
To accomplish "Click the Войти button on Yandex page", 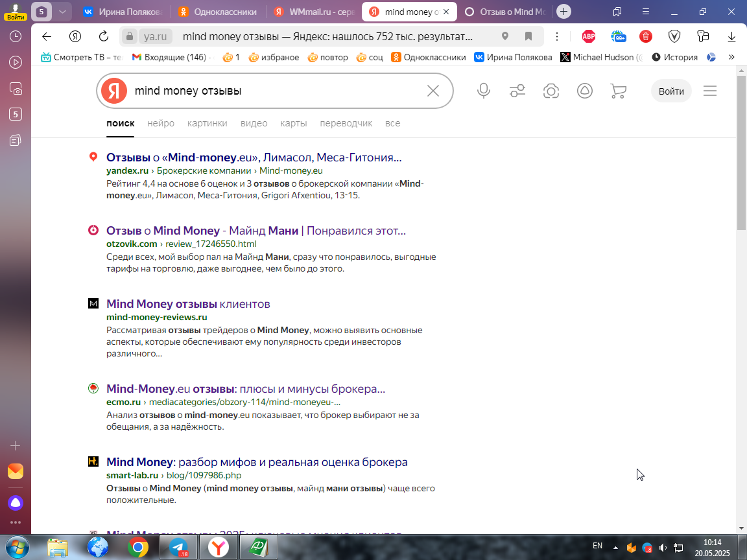I will (671, 91).
